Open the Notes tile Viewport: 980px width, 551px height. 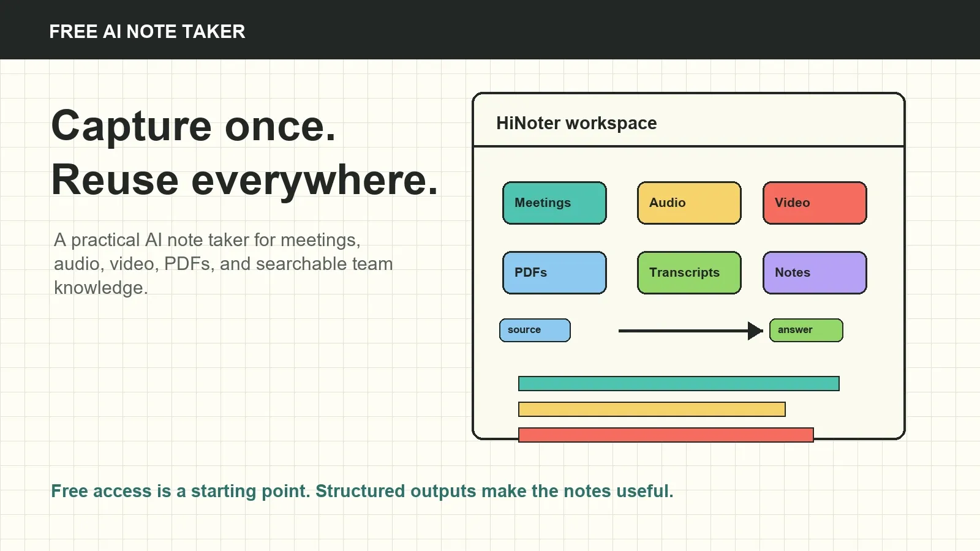tap(815, 272)
